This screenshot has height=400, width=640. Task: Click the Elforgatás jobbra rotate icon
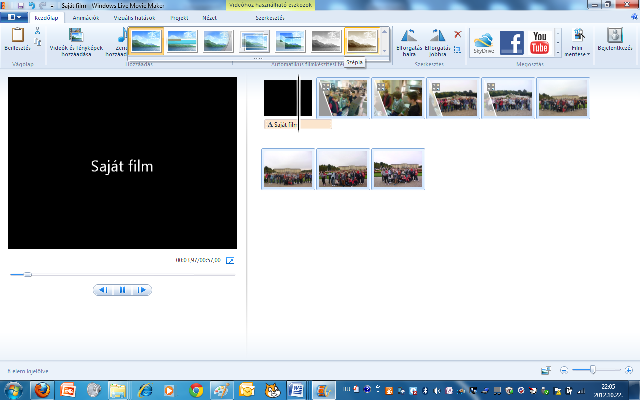click(436, 43)
